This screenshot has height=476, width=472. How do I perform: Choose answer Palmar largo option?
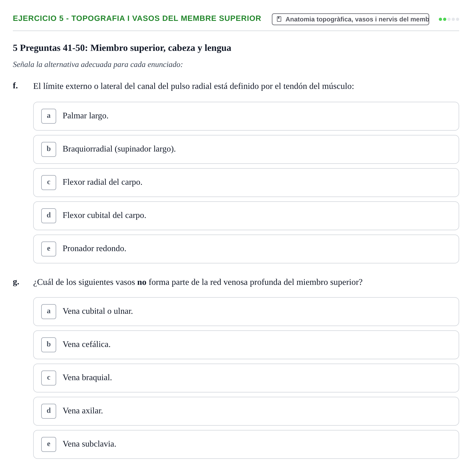click(246, 116)
